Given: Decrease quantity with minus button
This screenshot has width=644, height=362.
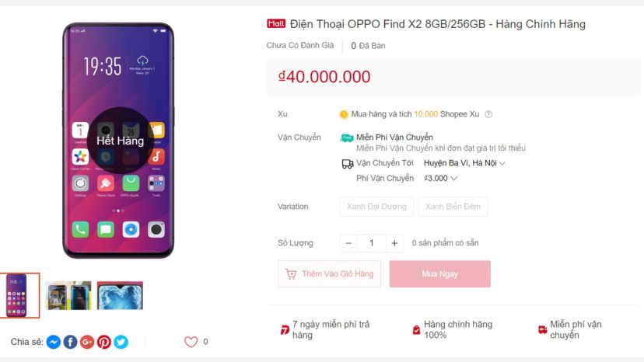Looking at the screenshot, I should [348, 243].
